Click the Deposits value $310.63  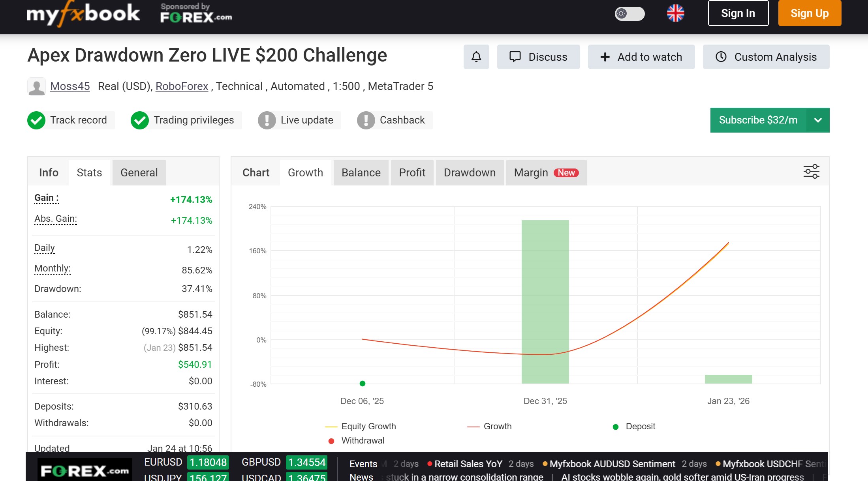(195, 406)
